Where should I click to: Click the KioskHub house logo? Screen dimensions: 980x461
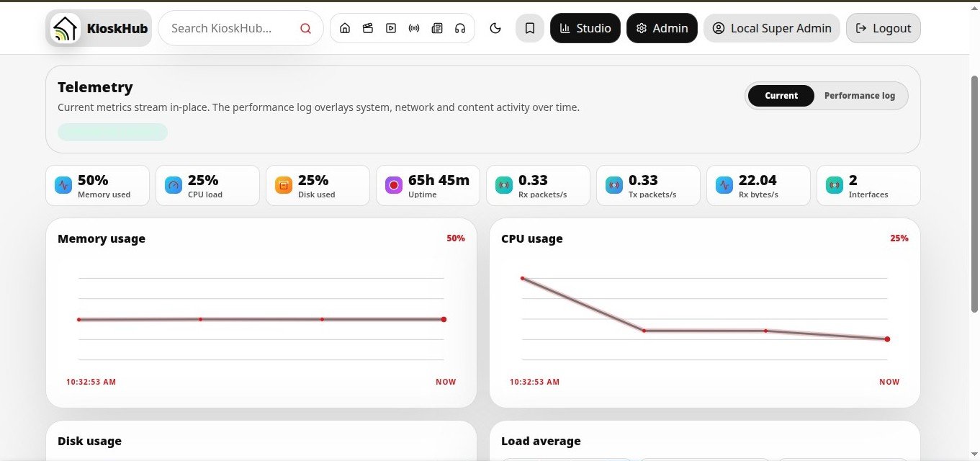[x=66, y=28]
